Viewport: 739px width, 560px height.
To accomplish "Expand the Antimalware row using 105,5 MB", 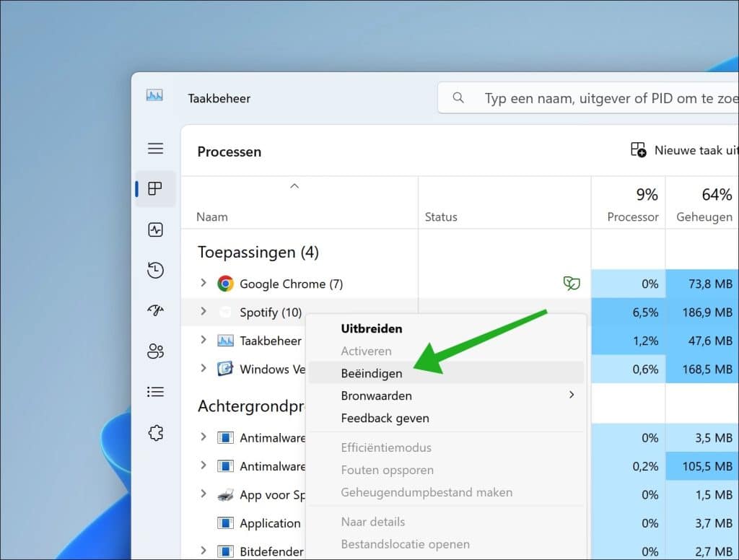I will 203,465.
